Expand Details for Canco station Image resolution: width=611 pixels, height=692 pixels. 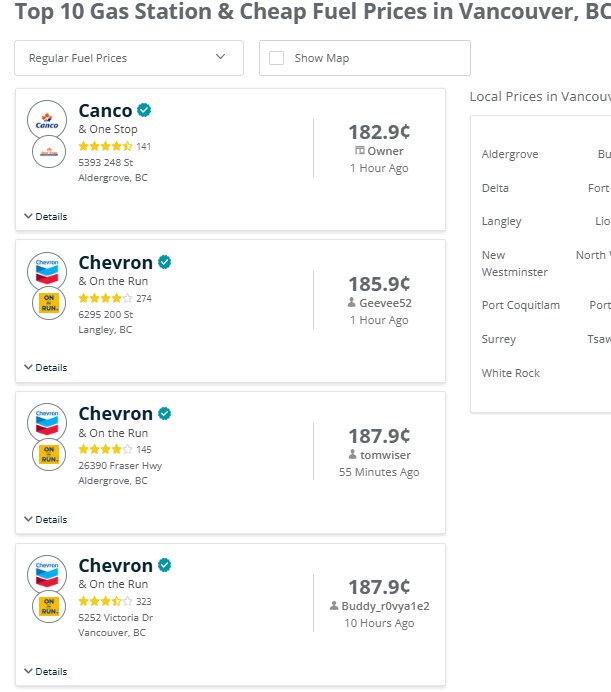[x=45, y=216]
